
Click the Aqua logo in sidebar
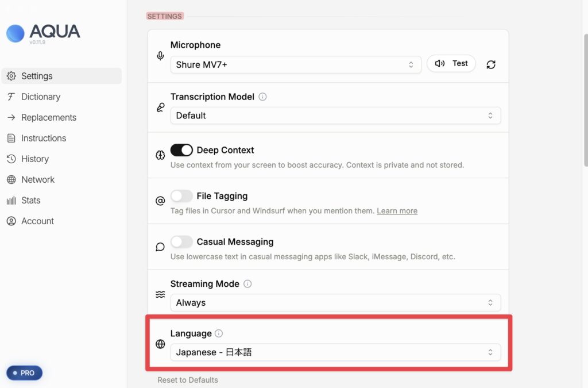pos(16,33)
